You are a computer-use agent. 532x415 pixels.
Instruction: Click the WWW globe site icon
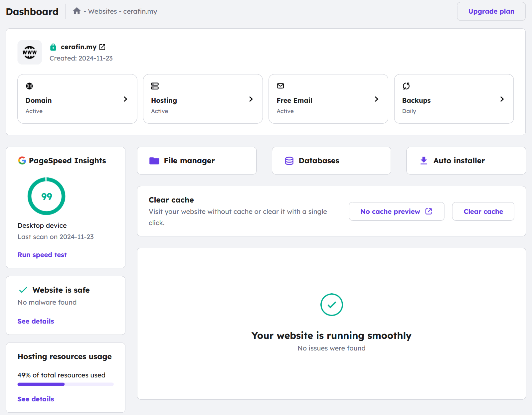(x=30, y=53)
